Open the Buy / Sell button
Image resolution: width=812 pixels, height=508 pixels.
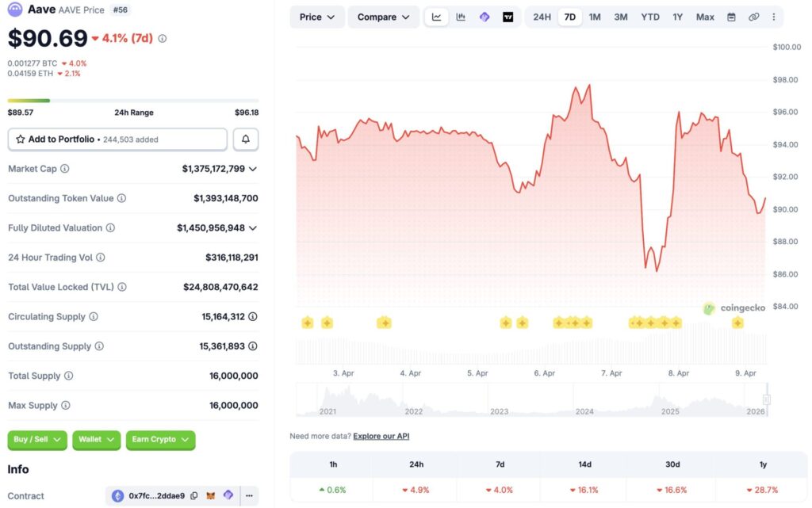36,439
